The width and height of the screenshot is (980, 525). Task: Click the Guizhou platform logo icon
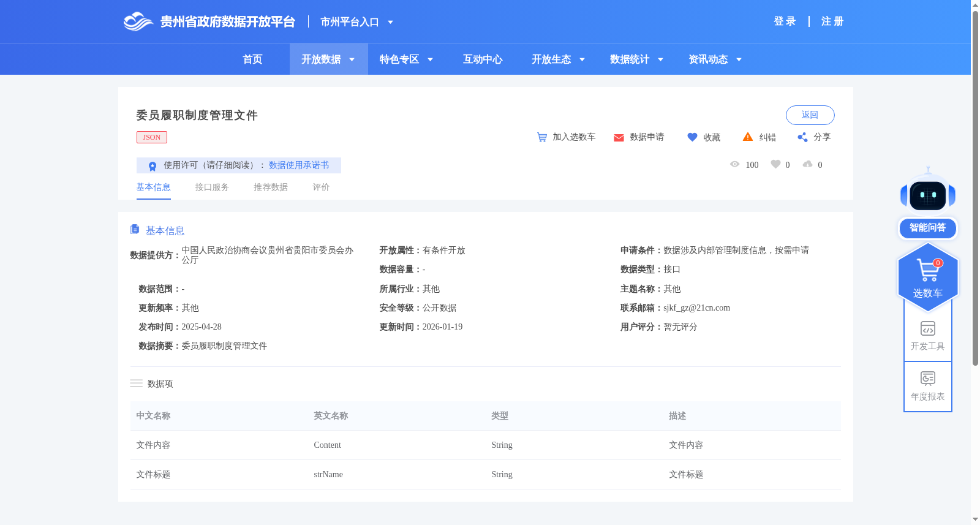tap(138, 21)
